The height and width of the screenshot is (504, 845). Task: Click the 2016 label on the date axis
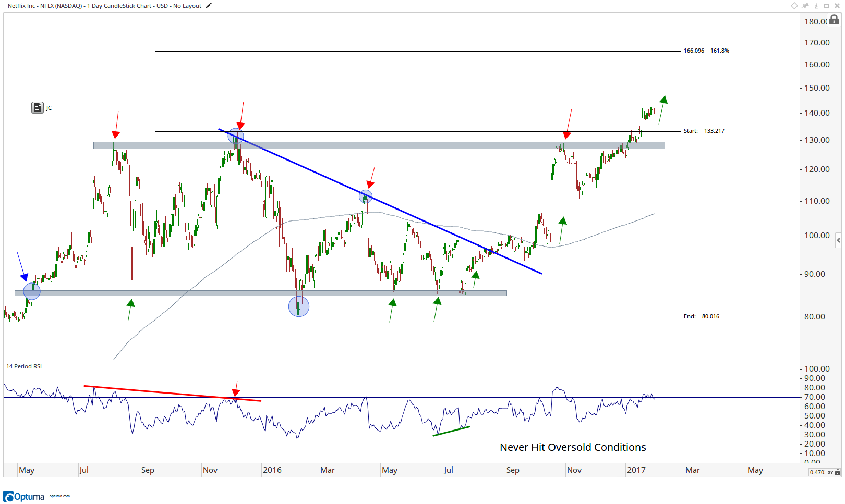click(272, 470)
